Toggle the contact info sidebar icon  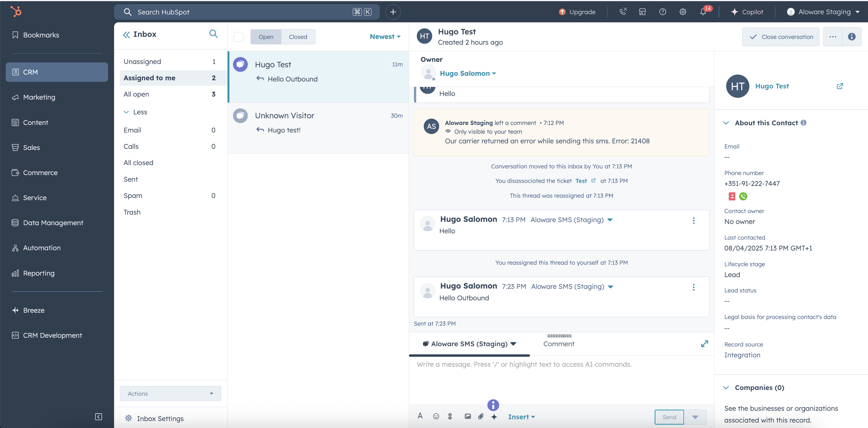(x=851, y=37)
